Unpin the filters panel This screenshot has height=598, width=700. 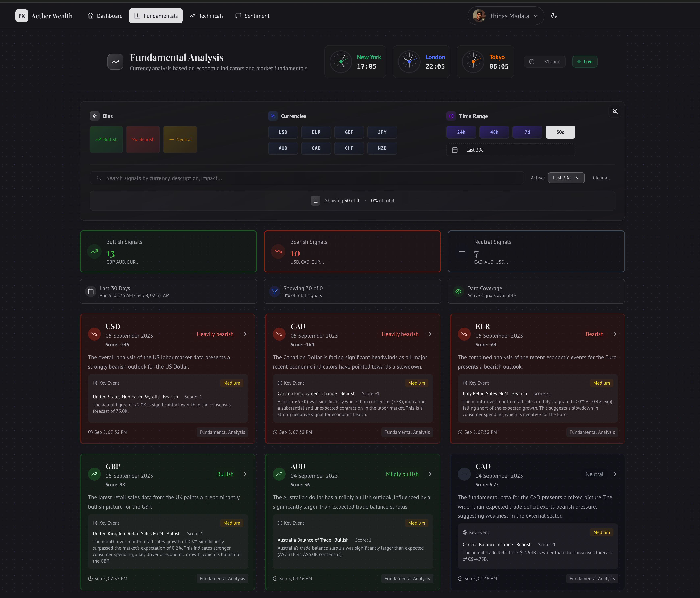pyautogui.click(x=615, y=111)
